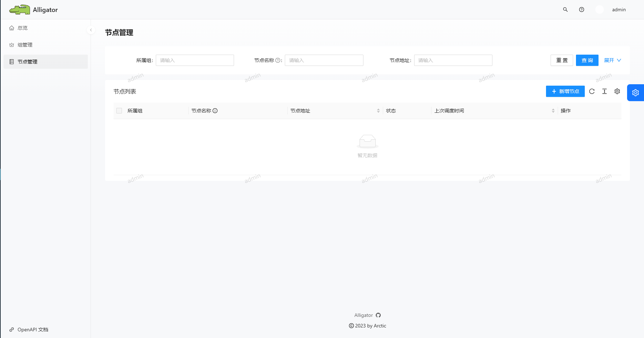This screenshot has width=644, height=338.
Task: Toggle sorting on the 节点地址 column
Action: 378,111
